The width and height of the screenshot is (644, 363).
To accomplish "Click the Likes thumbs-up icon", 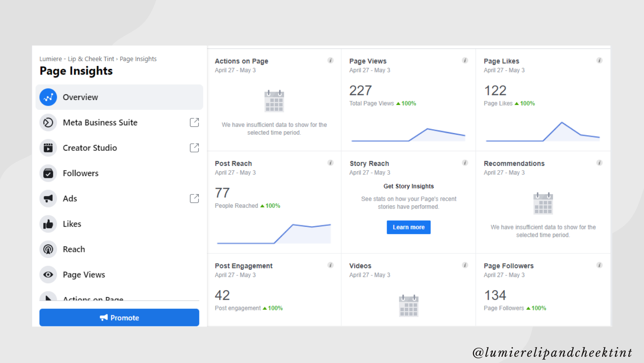I will (x=48, y=224).
